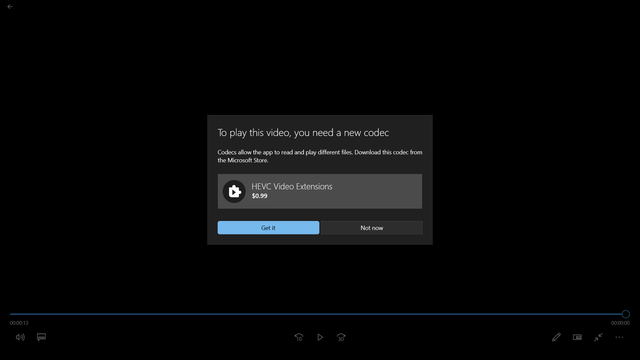Viewport: 640px width, 360px height.
Task: Skip back 10 seconds
Action: [299, 337]
